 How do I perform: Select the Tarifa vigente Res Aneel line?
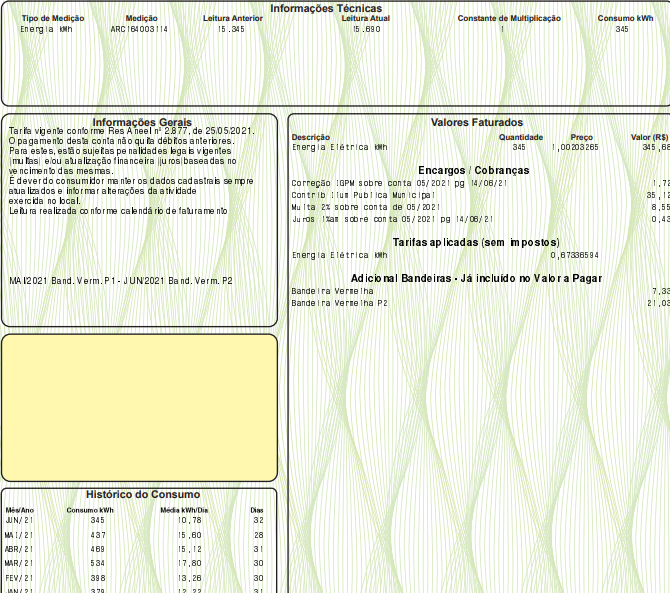[130, 131]
